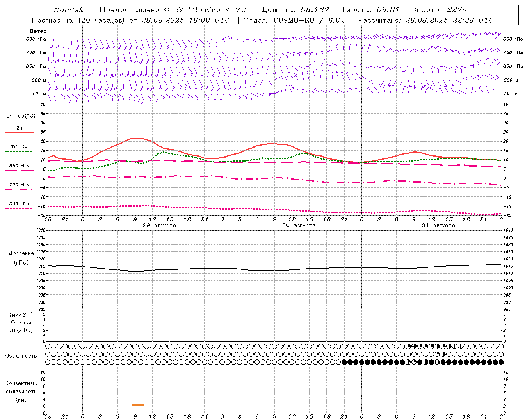525x420 pixels.
Task: Click the Высота: 227м header field
Action: click(x=439, y=10)
